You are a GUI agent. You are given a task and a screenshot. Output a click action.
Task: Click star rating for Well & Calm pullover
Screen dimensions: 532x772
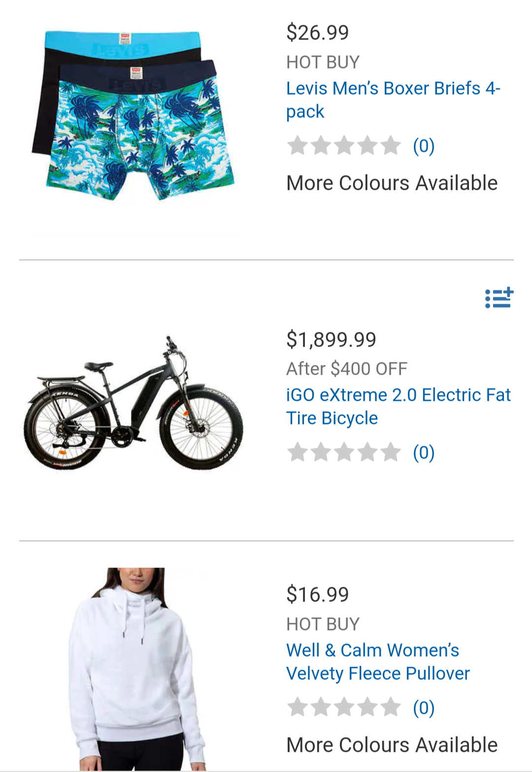344,707
